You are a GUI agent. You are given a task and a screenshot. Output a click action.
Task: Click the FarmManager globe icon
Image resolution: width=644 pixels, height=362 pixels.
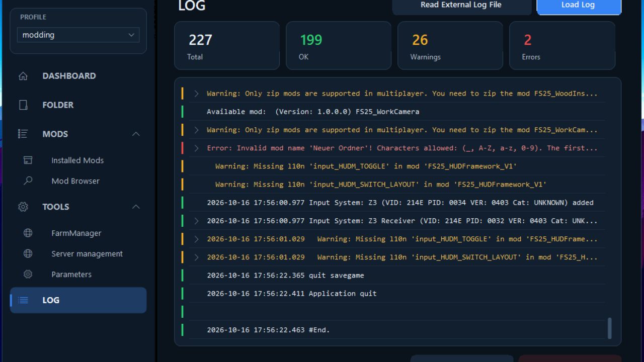click(x=28, y=233)
